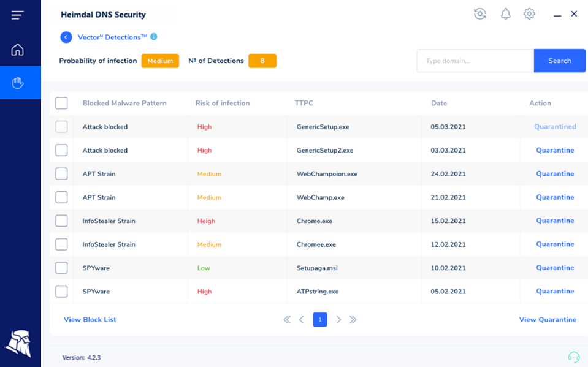The width and height of the screenshot is (588, 367).
Task: Jump to last page of detections
Action: click(353, 319)
